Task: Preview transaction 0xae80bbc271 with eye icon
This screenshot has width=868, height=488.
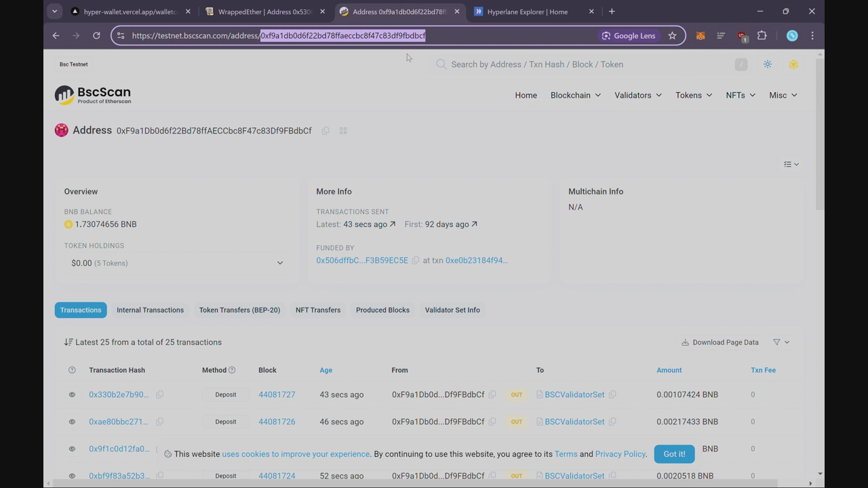Action: [x=72, y=422]
